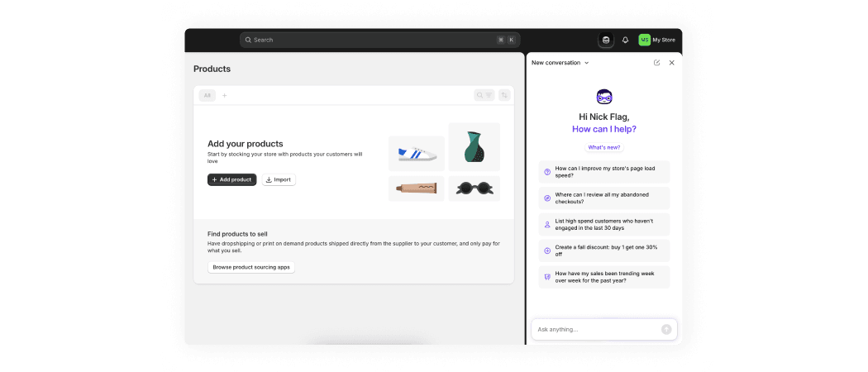Viewport: 868px width, 372px height.
Task: Expand the New conversation dropdown
Action: pyautogui.click(x=560, y=63)
